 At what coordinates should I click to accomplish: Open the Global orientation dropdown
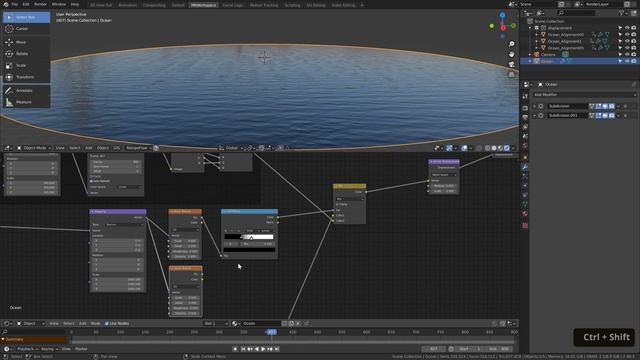click(x=232, y=148)
